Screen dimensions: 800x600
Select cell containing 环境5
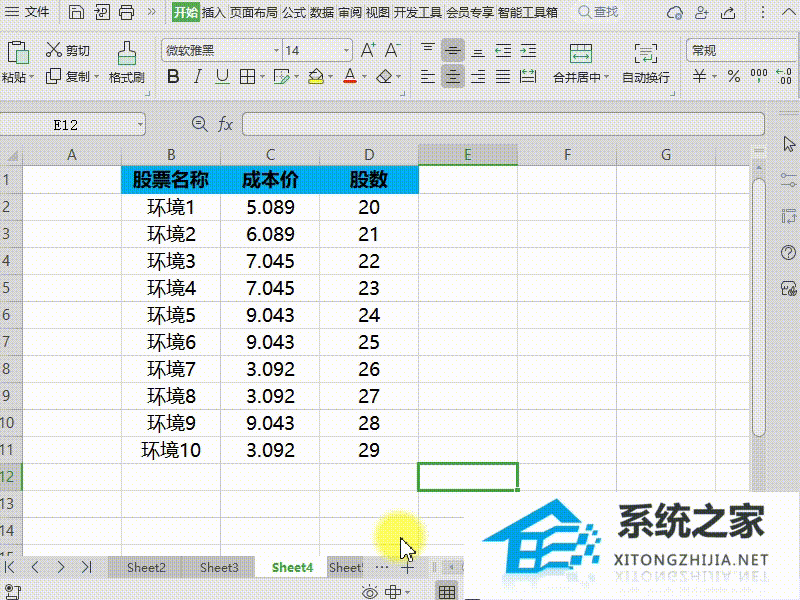[171, 315]
